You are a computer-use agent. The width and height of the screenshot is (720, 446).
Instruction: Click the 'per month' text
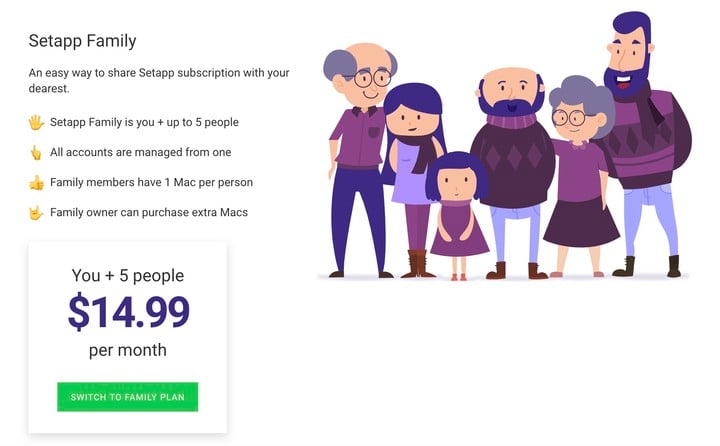click(128, 350)
